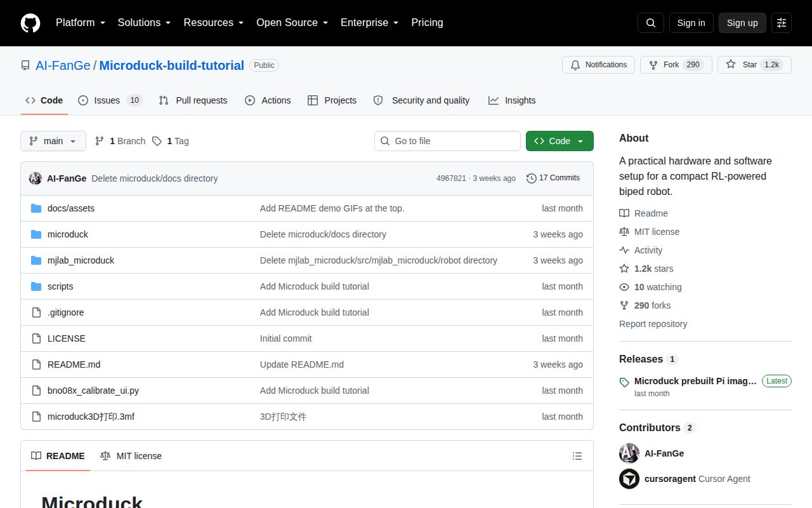Click the Sign up button

click(742, 23)
